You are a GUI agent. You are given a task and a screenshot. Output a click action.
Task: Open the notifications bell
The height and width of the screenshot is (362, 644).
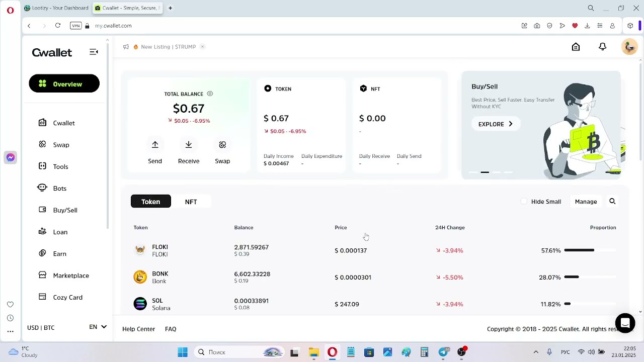click(602, 47)
